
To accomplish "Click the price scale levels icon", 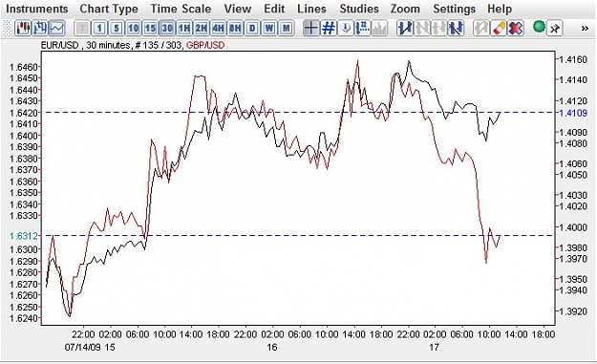I will (363, 28).
